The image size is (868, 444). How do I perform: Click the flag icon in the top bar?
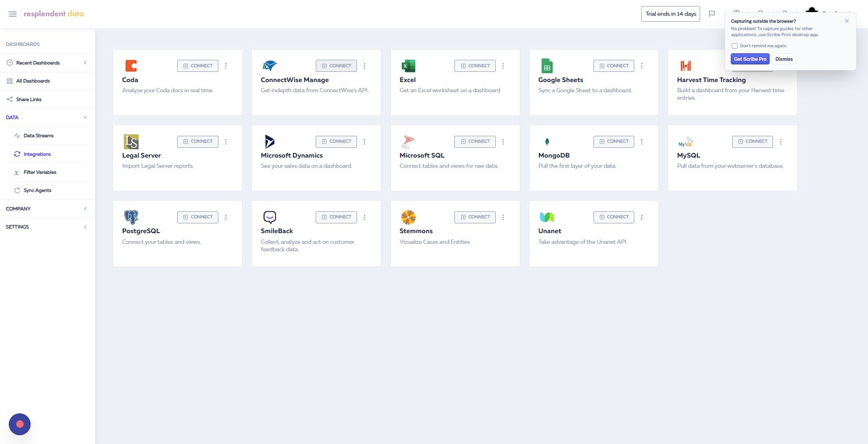712,13
